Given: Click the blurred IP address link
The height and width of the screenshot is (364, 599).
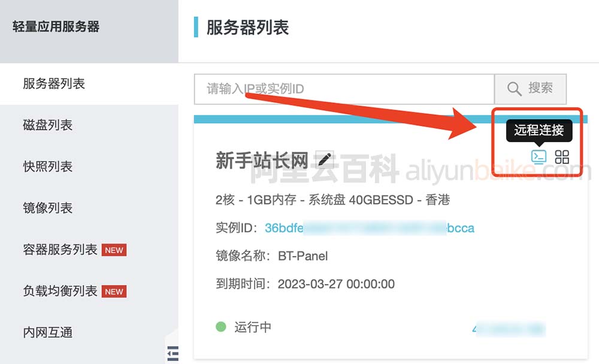Looking at the screenshot, I should point(509,329).
